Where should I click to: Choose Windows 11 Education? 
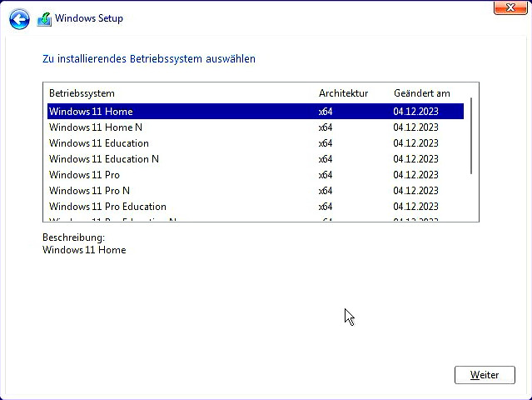256,143
